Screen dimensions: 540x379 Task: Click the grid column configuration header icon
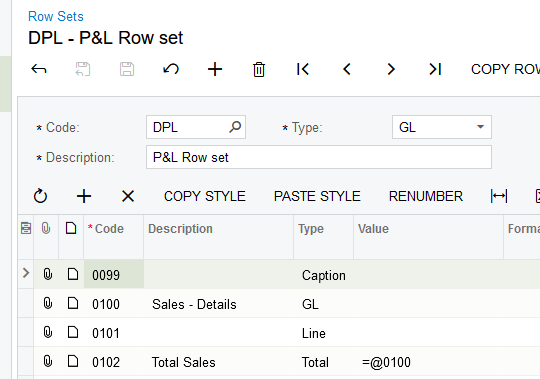(x=26, y=228)
